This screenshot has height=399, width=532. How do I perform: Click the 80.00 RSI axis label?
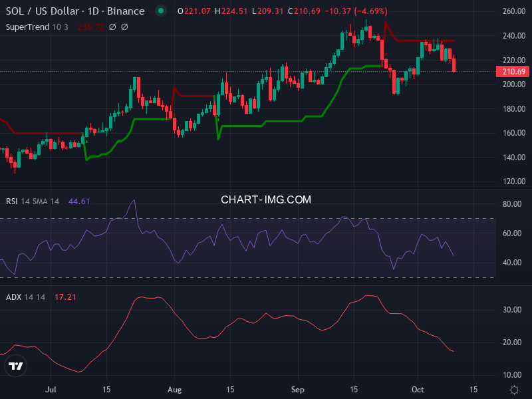[x=512, y=204]
